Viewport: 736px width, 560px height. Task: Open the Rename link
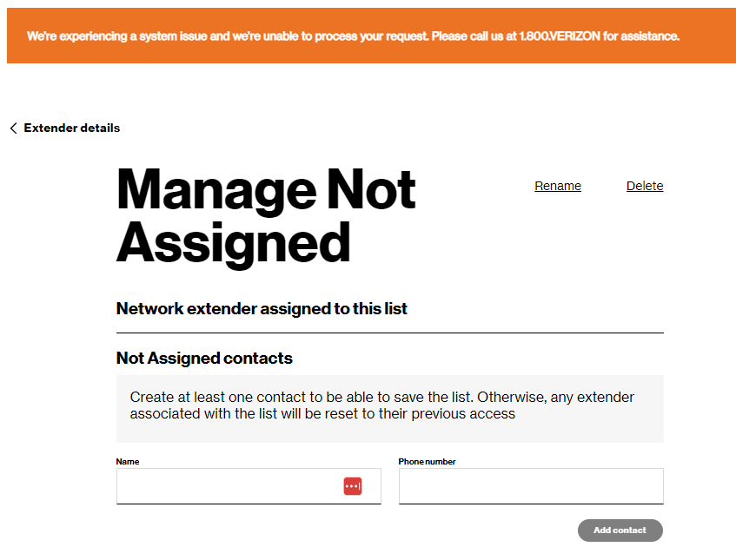click(558, 186)
